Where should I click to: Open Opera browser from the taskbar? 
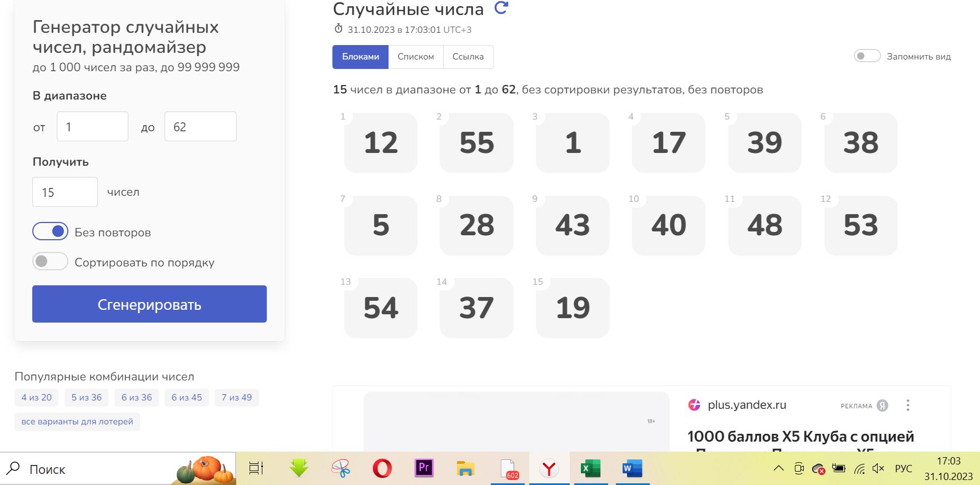tap(382, 469)
